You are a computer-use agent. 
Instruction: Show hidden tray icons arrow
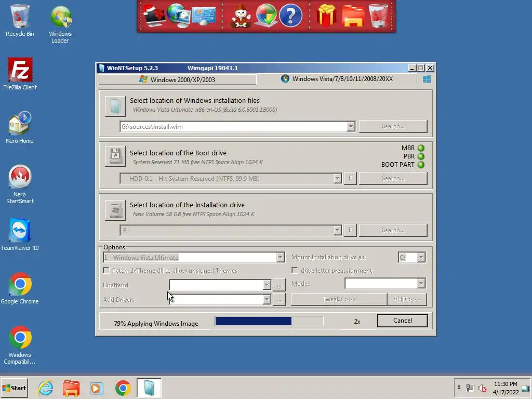coord(459,387)
